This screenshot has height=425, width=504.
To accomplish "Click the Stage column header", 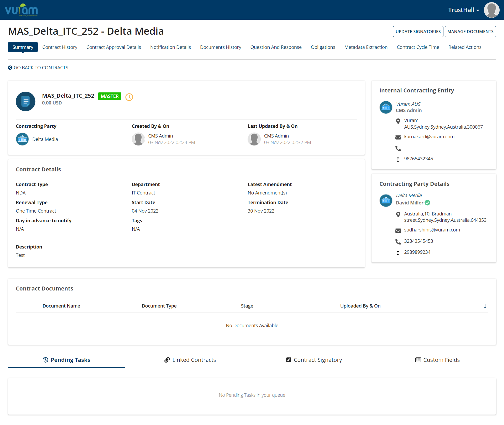I will (x=247, y=306).
